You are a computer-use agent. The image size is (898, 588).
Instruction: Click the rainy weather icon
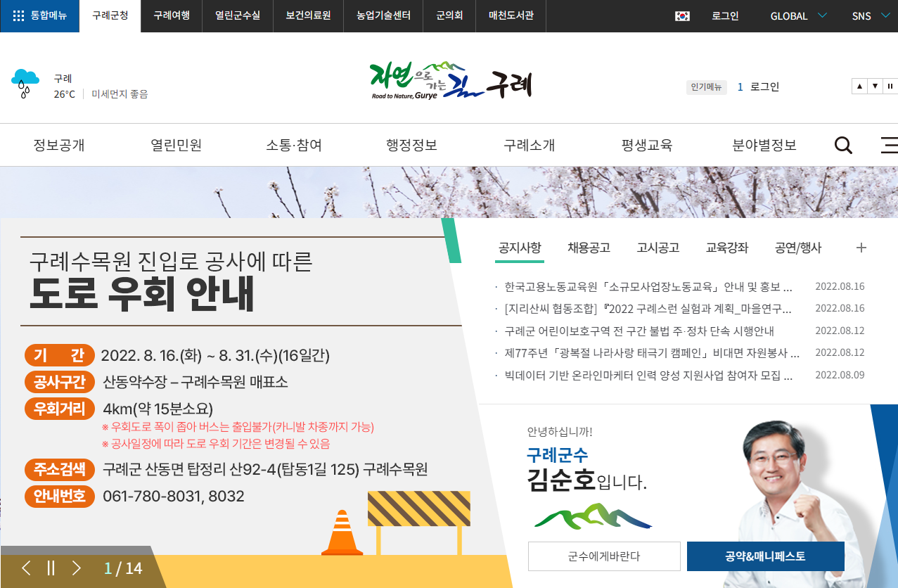coord(26,83)
